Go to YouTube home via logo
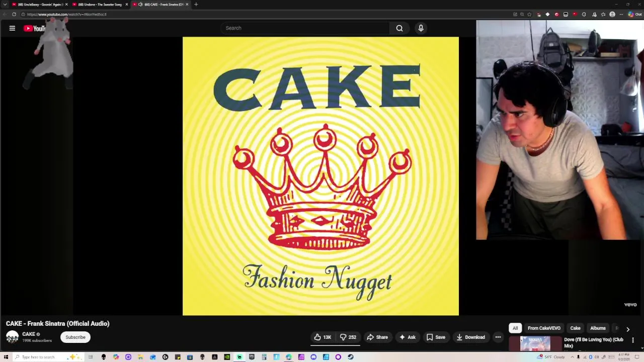644x362 pixels. pyautogui.click(x=34, y=28)
